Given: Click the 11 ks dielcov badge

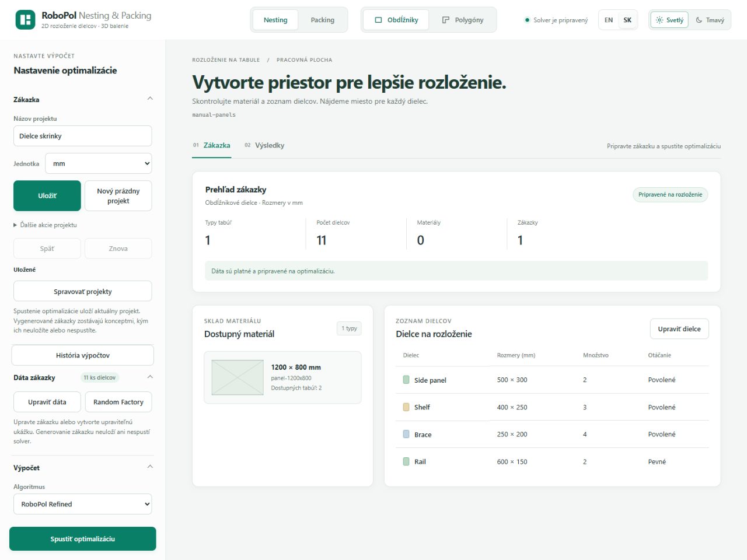Looking at the screenshot, I should click(100, 377).
